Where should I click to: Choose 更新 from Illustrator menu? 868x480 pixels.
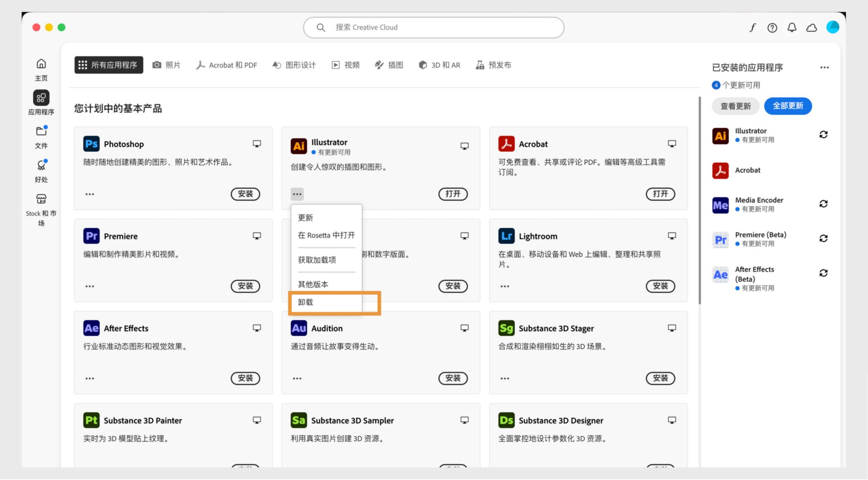pyautogui.click(x=325, y=218)
